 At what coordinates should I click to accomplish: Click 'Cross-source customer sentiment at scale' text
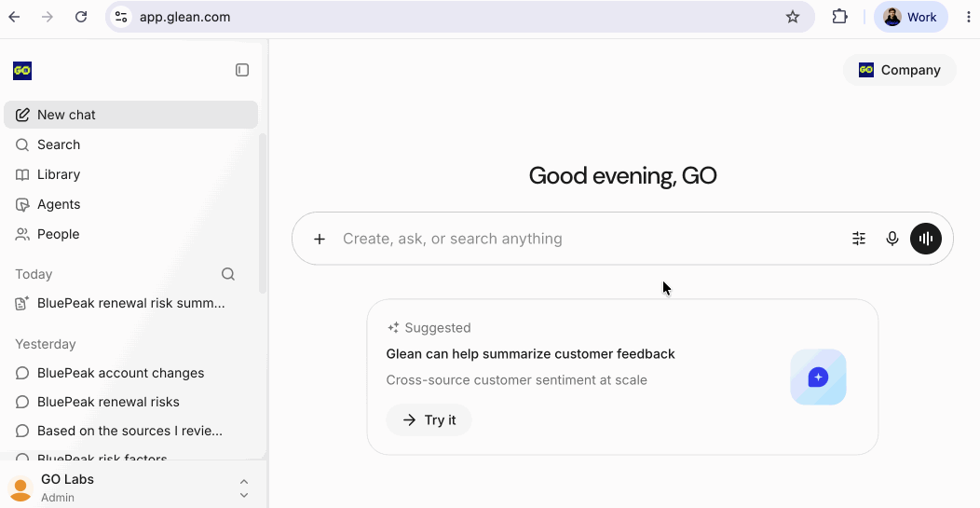click(x=516, y=380)
